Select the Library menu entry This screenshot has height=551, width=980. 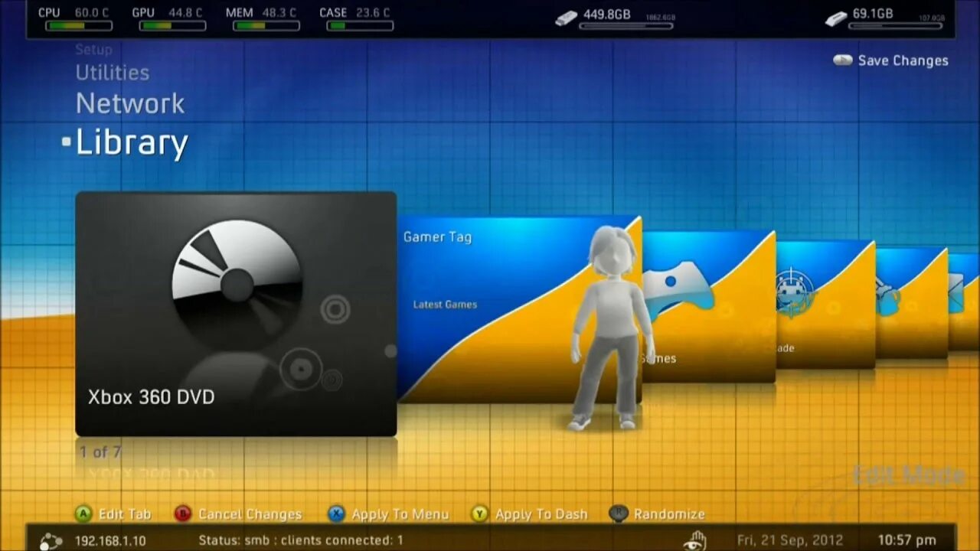[x=132, y=143]
